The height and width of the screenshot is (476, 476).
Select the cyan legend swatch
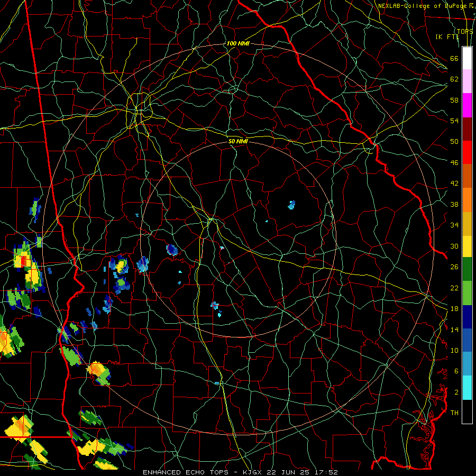tap(467, 388)
